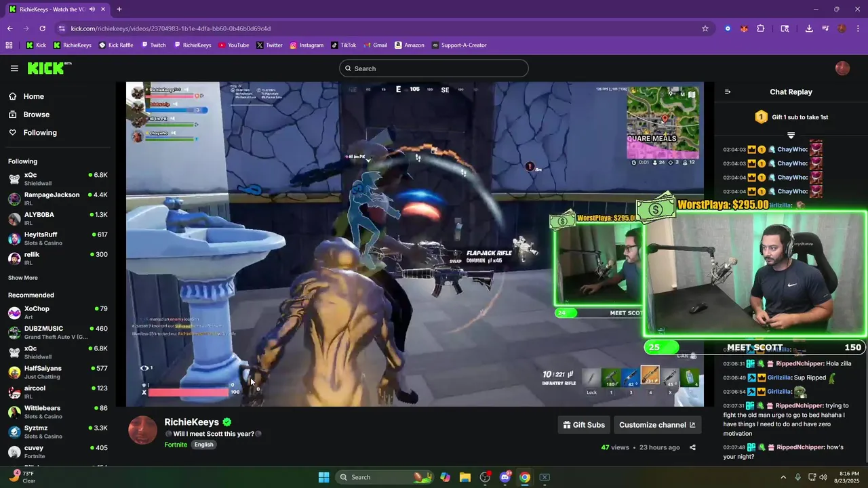
Task: View site information icon in address bar
Action: click(62, 28)
